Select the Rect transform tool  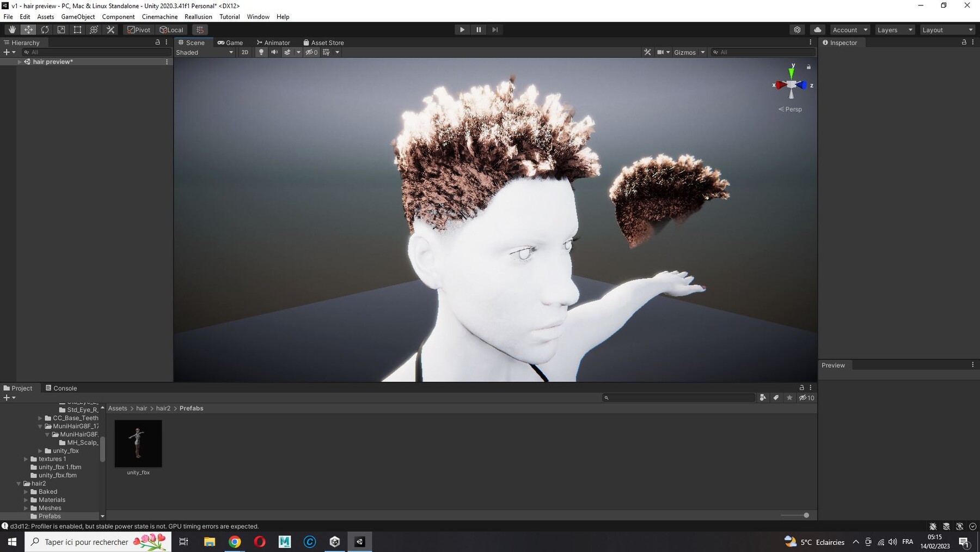(77, 30)
